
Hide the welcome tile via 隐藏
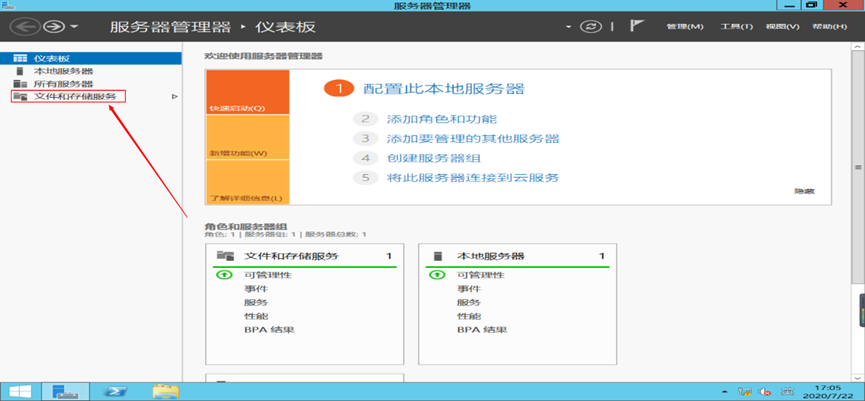click(804, 191)
